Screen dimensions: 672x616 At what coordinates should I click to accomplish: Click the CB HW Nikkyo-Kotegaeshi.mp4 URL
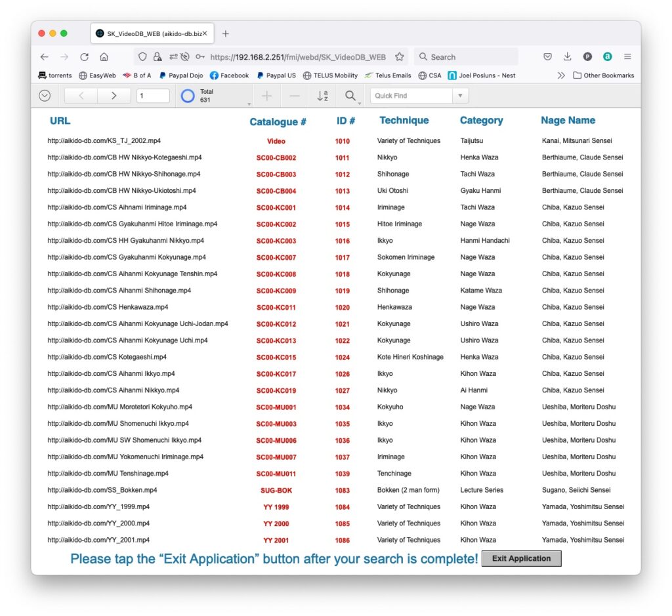tap(125, 157)
